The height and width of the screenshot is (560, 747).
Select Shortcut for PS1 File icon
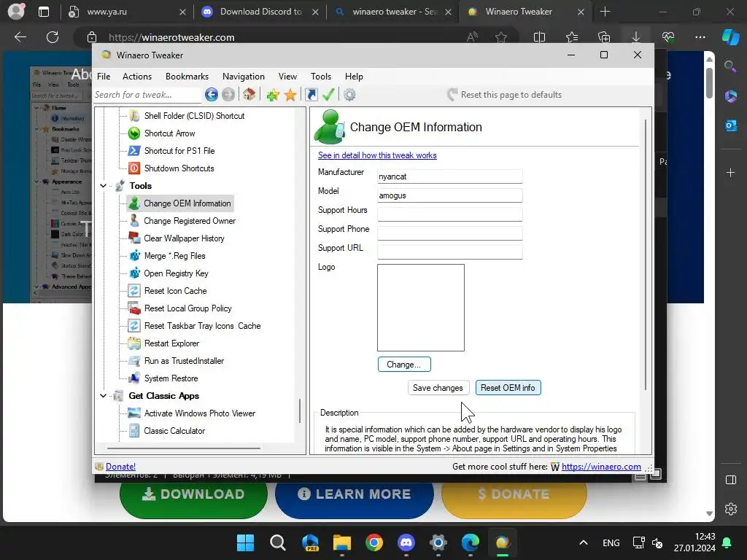[x=134, y=151]
